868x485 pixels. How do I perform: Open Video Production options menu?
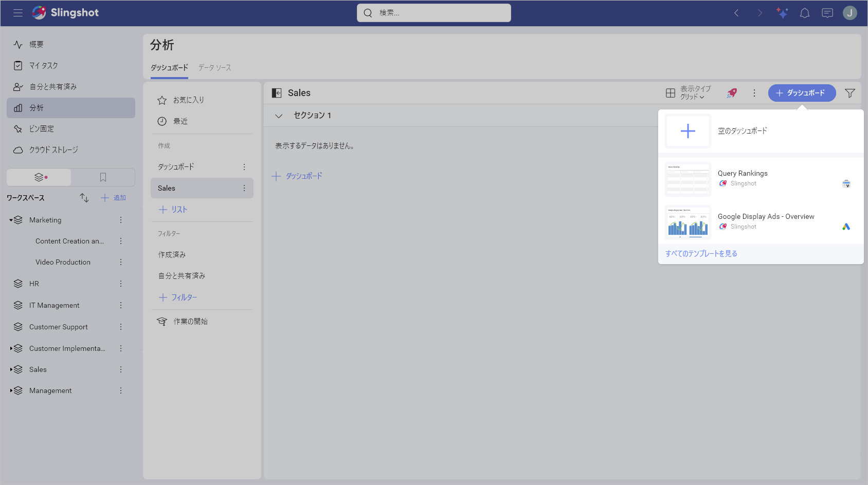(121, 262)
